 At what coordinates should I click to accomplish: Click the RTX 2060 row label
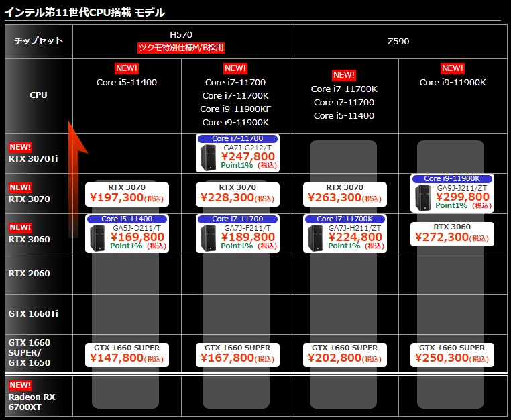(x=29, y=273)
